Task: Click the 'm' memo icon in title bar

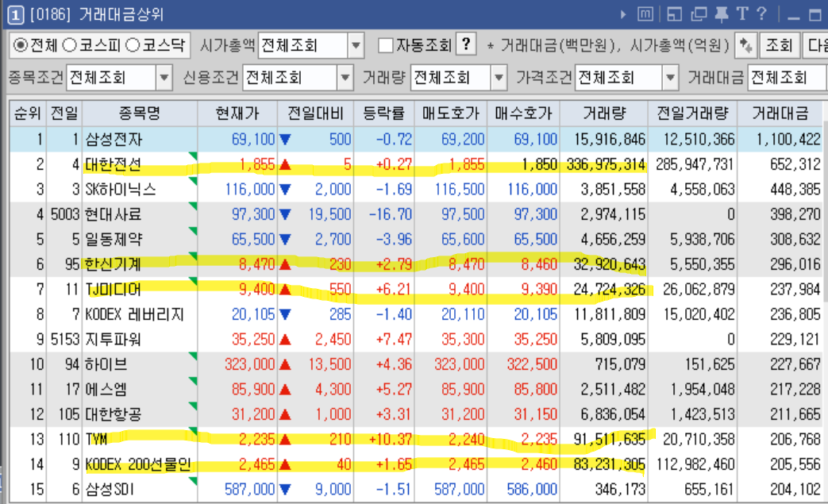Action: (645, 14)
